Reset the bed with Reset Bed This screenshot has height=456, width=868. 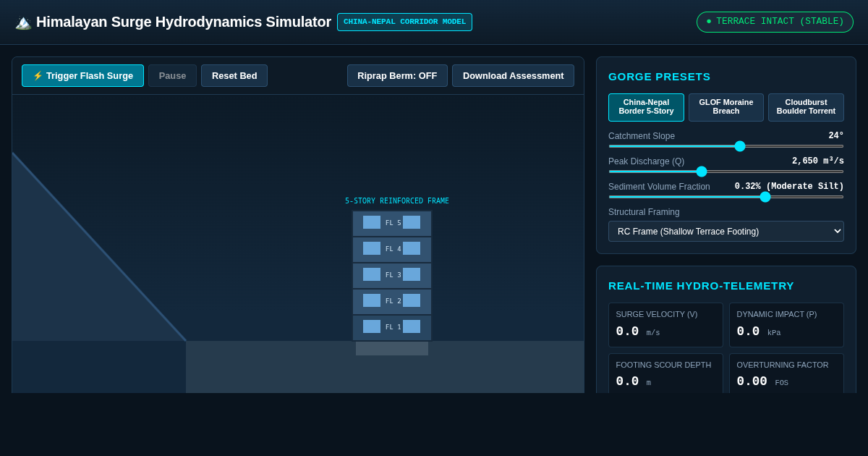(234, 75)
